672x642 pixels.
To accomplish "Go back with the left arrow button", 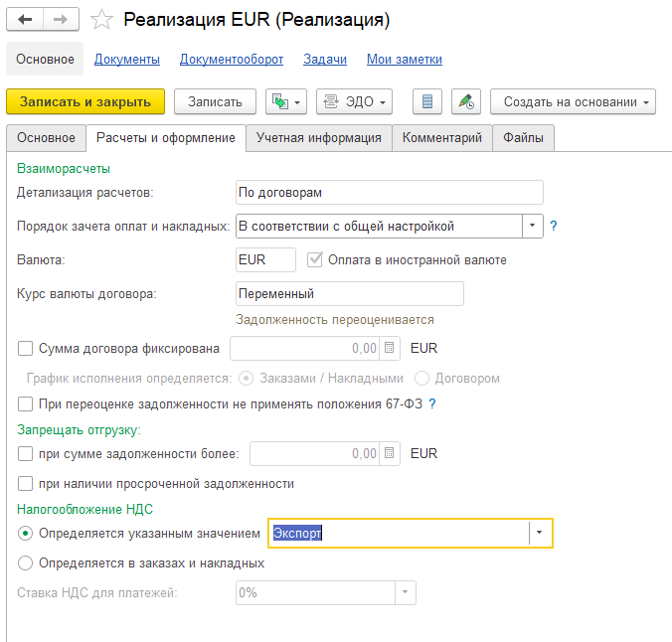I will tap(25, 19).
